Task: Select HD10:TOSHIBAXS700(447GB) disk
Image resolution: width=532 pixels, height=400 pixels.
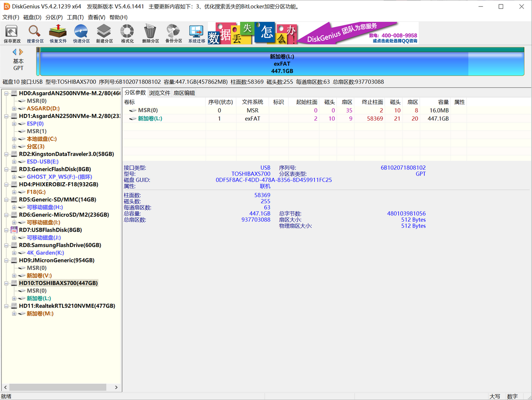Action: [58, 283]
